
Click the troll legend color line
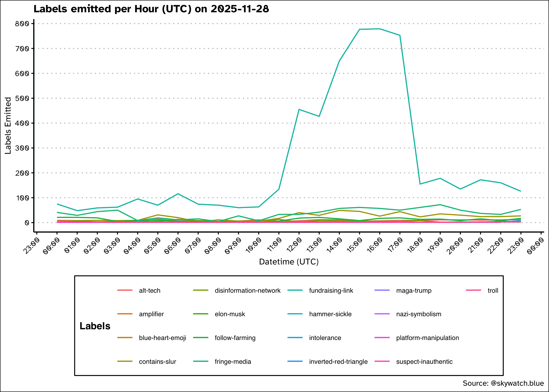click(x=473, y=290)
